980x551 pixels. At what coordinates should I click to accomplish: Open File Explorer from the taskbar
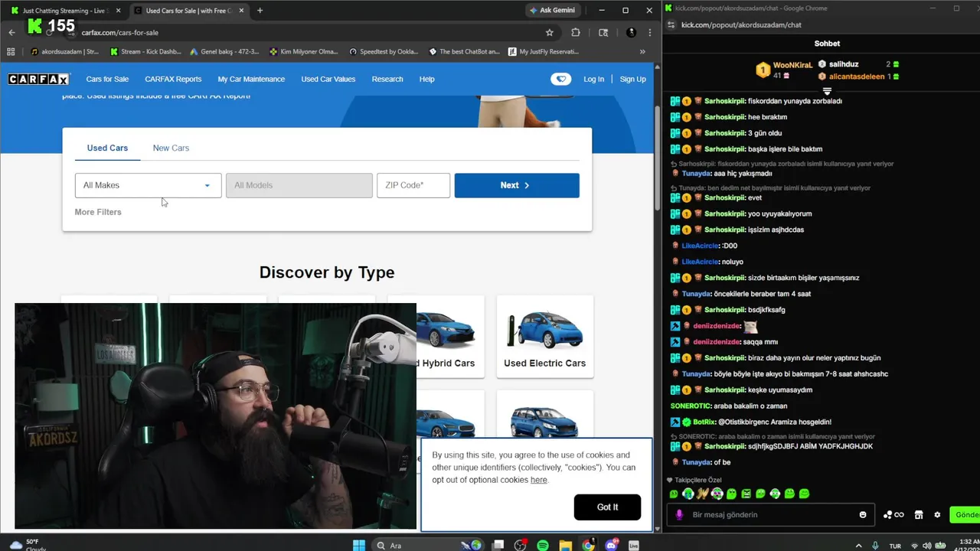point(566,546)
